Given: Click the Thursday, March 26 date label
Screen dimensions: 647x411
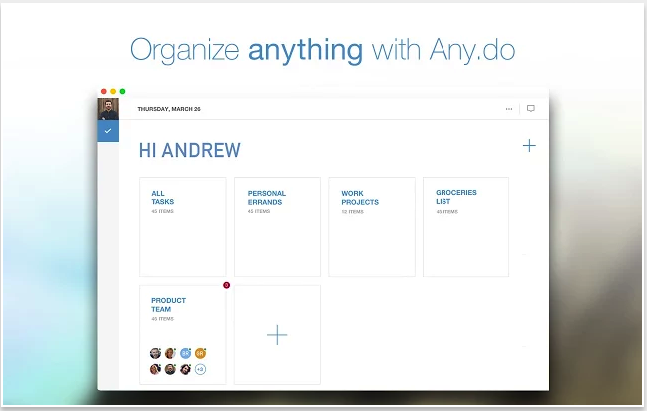Looking at the screenshot, I should pyautogui.click(x=169, y=109).
